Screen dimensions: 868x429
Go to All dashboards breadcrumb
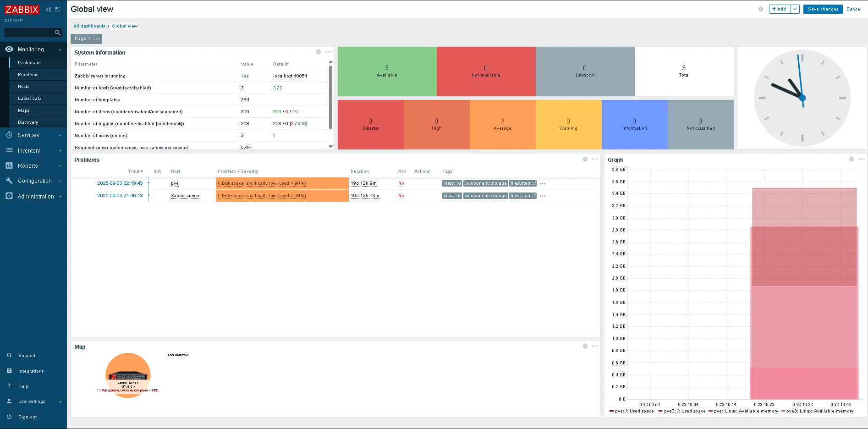pyautogui.click(x=89, y=26)
